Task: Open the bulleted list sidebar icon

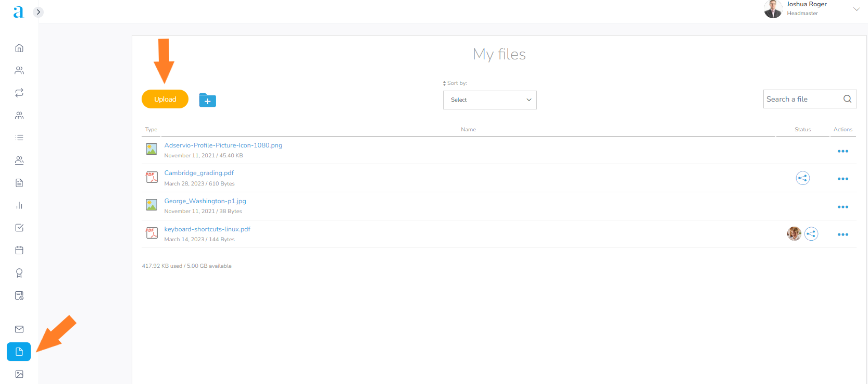Action: click(x=19, y=138)
